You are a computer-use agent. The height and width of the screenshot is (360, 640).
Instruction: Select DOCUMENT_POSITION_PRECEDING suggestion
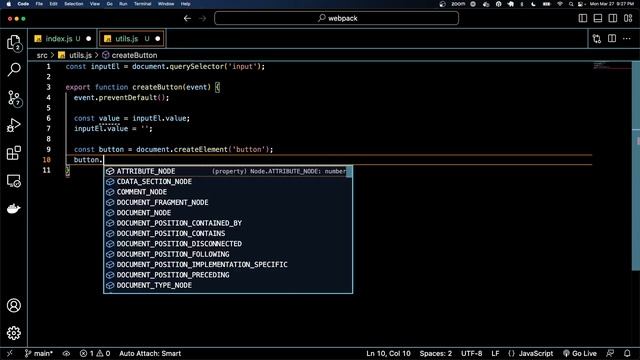point(228,275)
